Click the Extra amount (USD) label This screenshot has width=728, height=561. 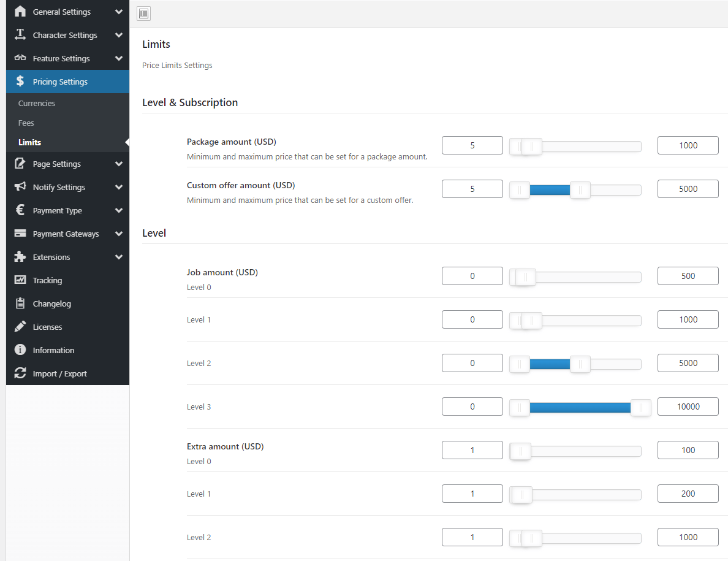click(x=225, y=446)
